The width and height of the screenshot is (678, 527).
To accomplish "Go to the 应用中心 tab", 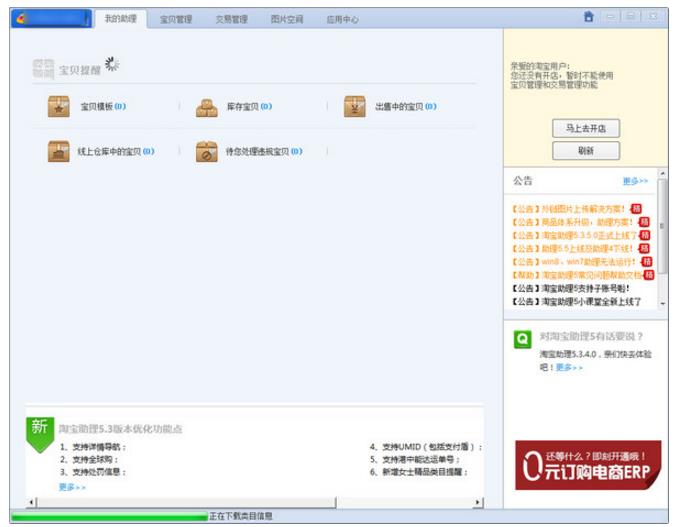I will point(342,19).
